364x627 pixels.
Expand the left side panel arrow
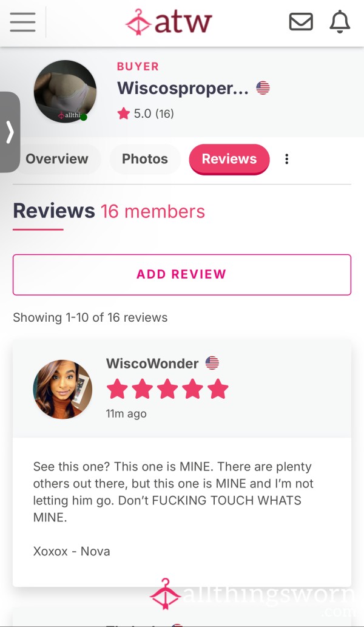click(x=10, y=132)
